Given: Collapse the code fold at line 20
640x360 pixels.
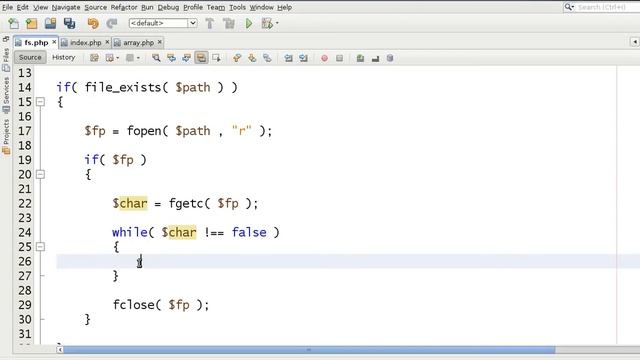Looking at the screenshot, I should [40, 174].
